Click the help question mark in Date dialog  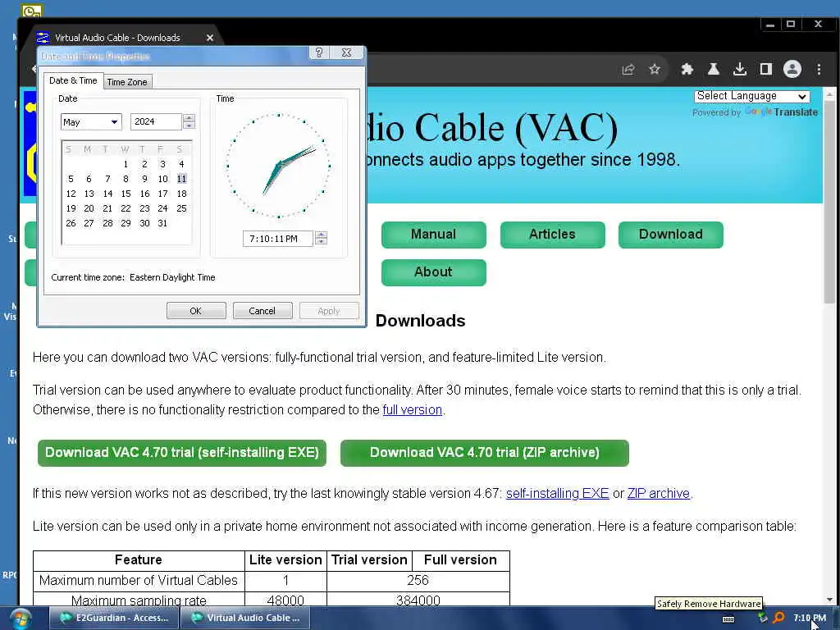tap(319, 52)
